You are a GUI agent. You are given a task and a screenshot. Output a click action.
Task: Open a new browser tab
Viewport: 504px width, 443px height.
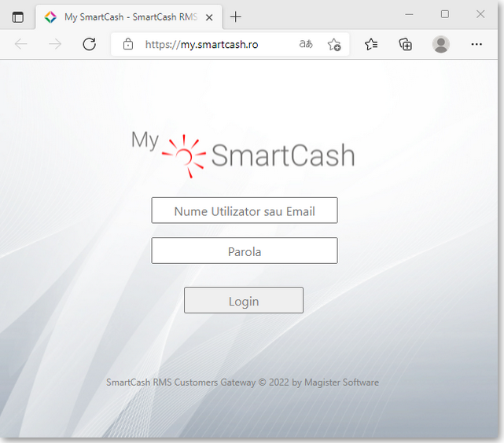236,16
